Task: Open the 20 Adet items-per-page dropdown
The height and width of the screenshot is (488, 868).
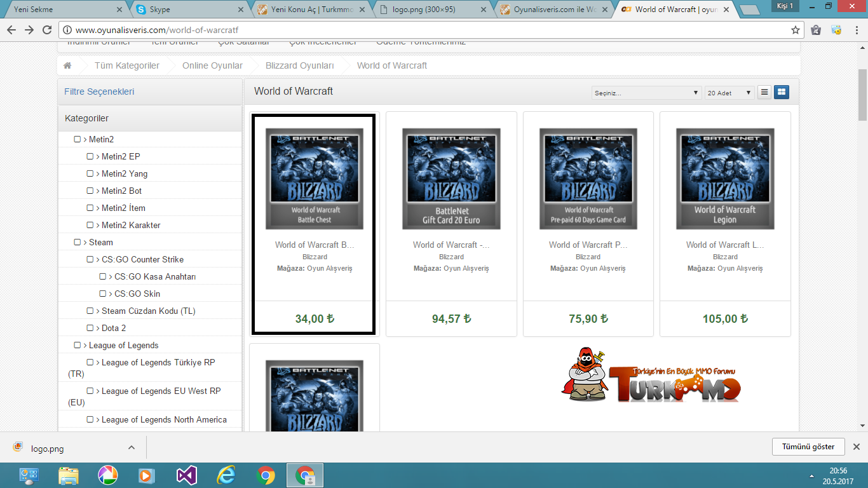Action: click(x=729, y=93)
